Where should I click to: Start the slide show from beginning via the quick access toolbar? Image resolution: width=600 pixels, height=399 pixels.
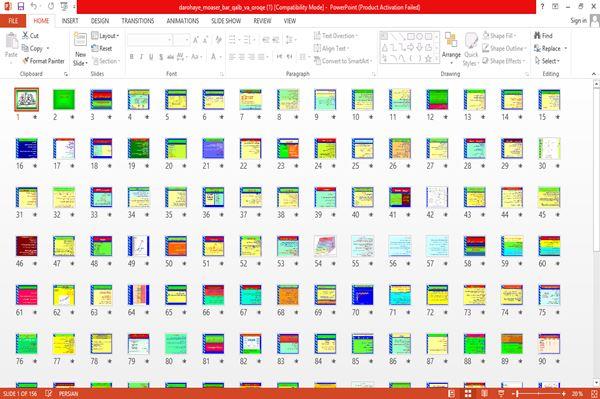click(64, 6)
